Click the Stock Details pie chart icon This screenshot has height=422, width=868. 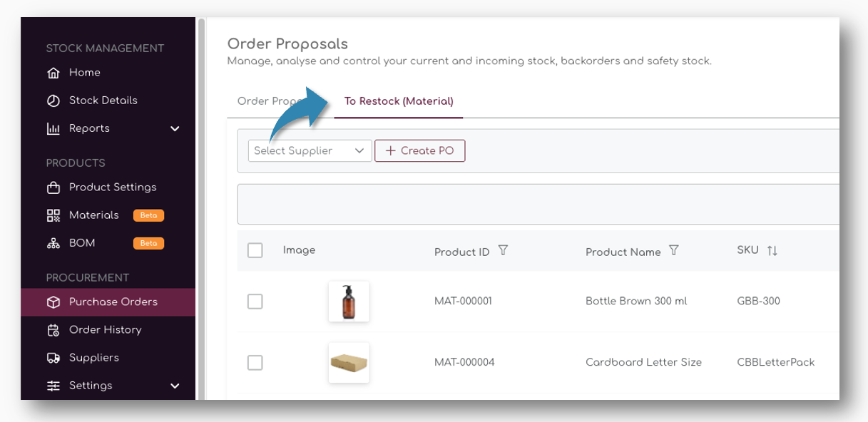coord(53,101)
